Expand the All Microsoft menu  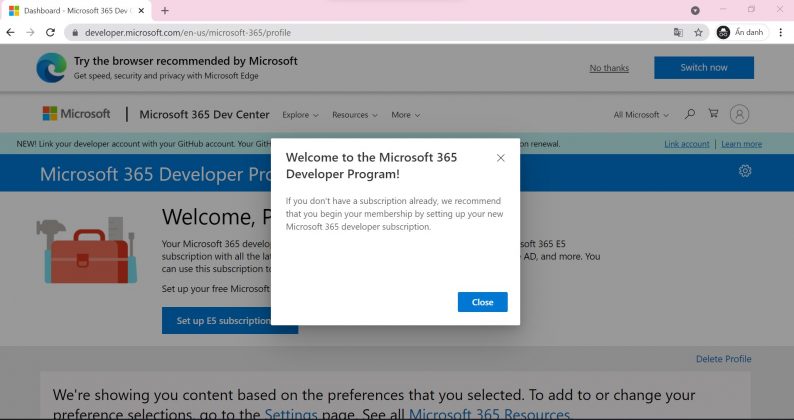click(x=642, y=115)
